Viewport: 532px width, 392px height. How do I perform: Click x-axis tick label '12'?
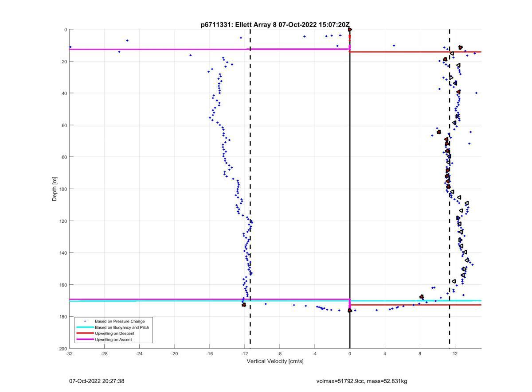coord(455,353)
